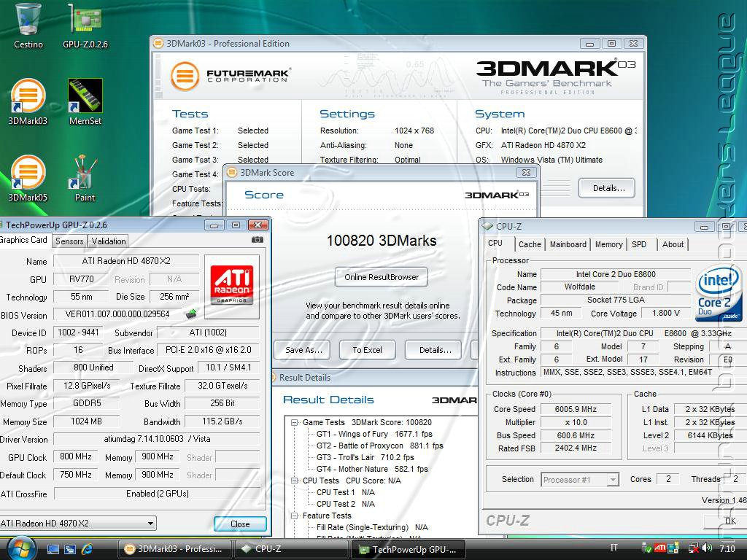
Task: Click the Save As... button in Score window
Action: 303,350
